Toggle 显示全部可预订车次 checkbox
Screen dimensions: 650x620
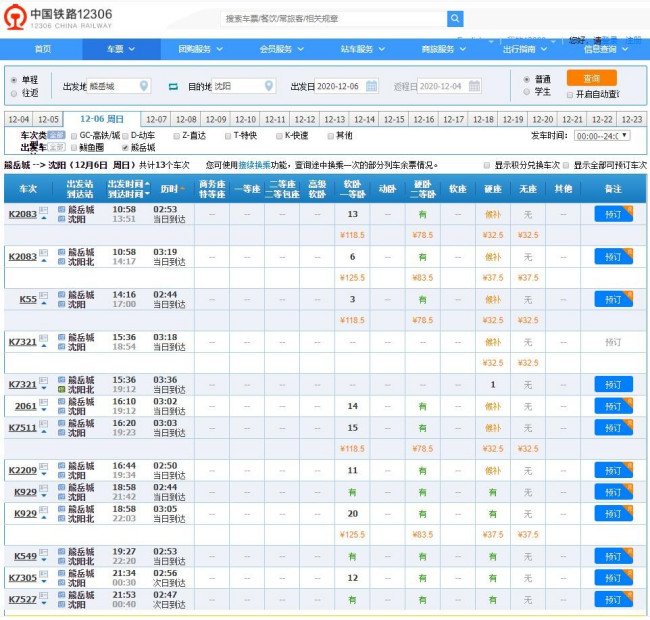click(x=566, y=165)
